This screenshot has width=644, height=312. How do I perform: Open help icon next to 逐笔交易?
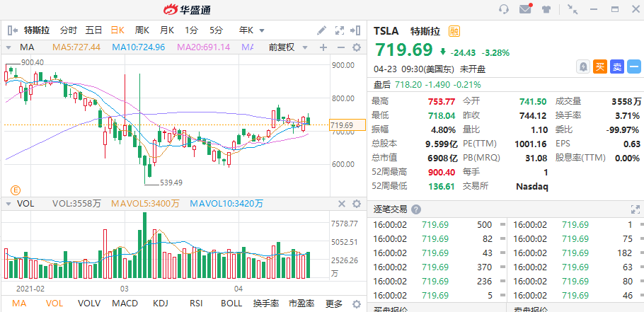[416, 209]
